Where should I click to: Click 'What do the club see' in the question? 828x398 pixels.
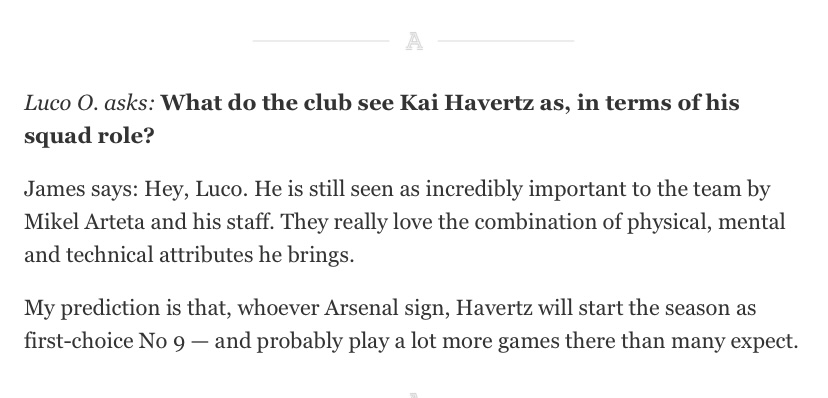277,103
